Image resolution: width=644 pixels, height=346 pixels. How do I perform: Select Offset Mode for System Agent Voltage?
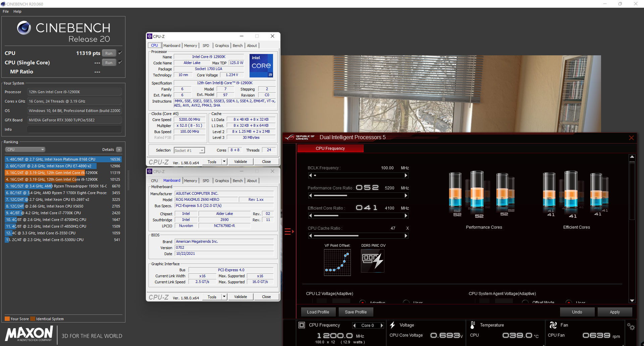click(x=525, y=302)
